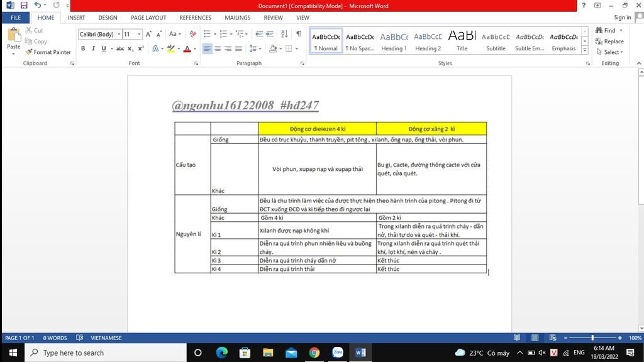Toggle Italic formatting

pos(93,48)
